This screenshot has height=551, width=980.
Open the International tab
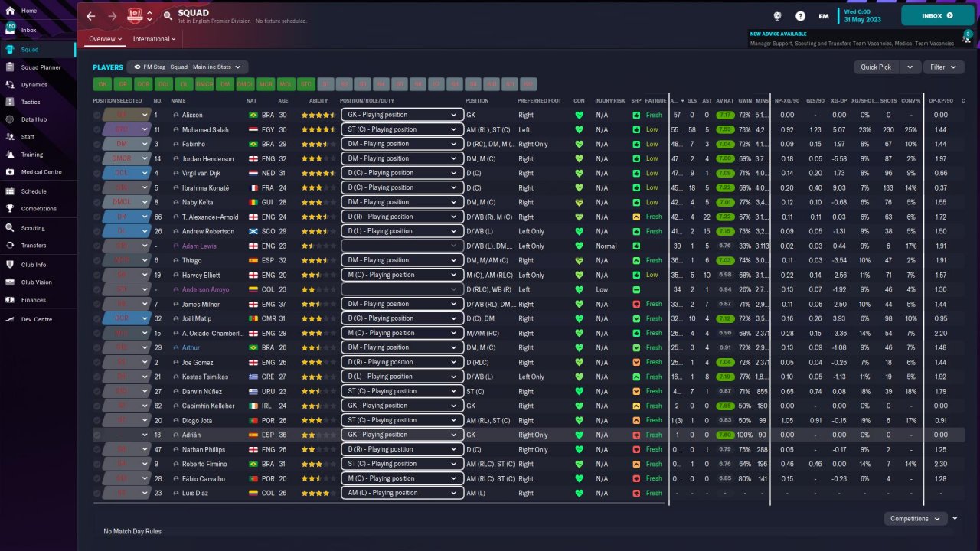point(155,39)
